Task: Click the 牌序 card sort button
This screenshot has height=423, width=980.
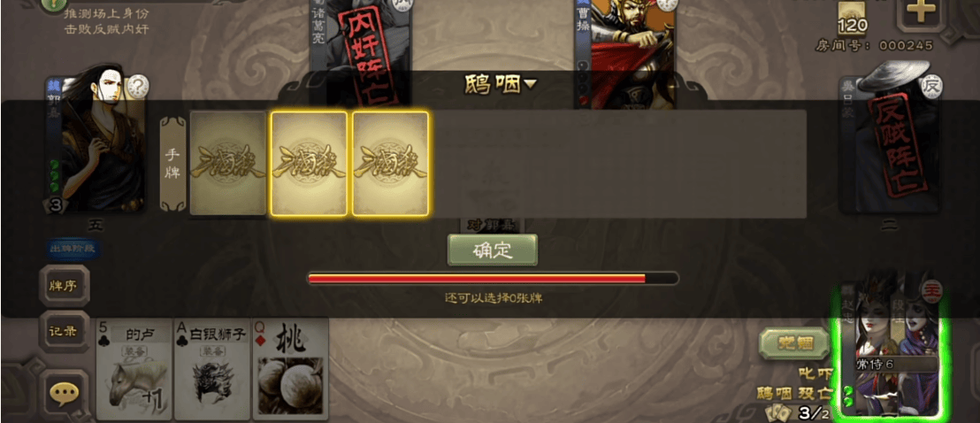Action: point(64,286)
